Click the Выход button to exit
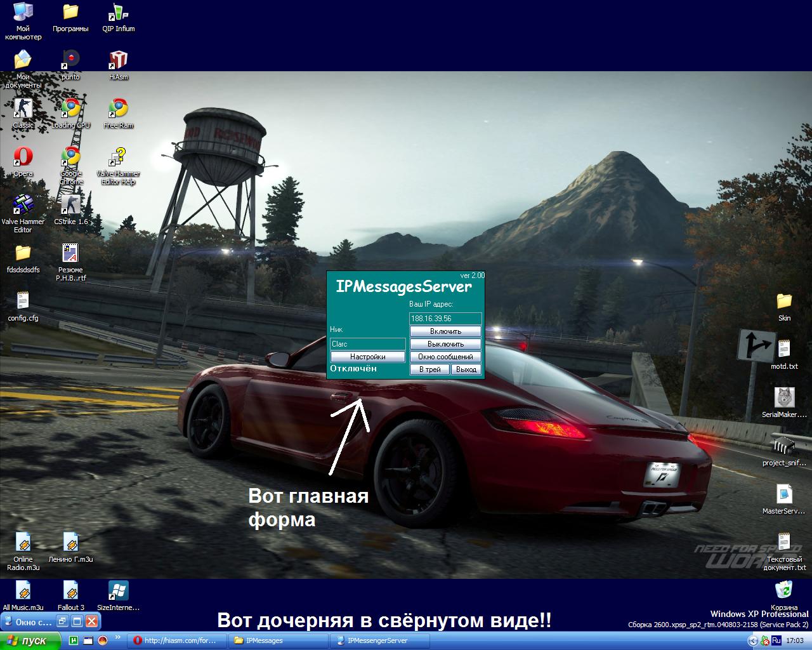This screenshot has width=812, height=650. coord(466,369)
